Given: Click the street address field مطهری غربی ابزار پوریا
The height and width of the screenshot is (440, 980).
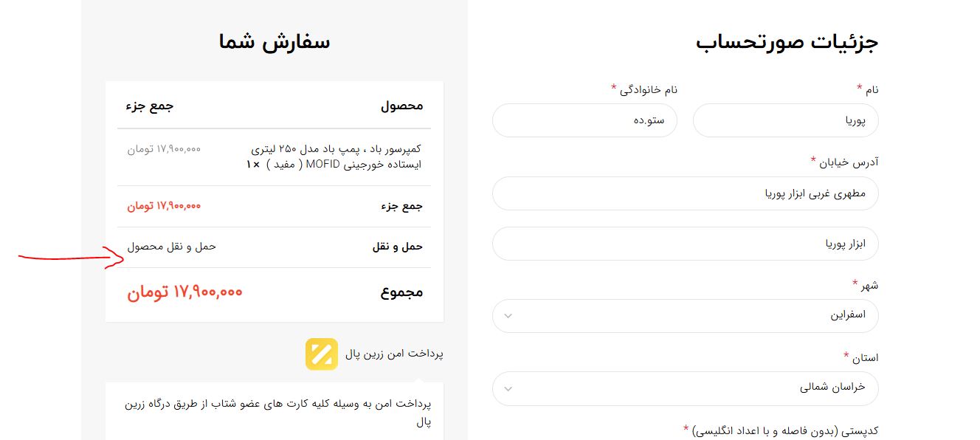Looking at the screenshot, I should [x=685, y=193].
